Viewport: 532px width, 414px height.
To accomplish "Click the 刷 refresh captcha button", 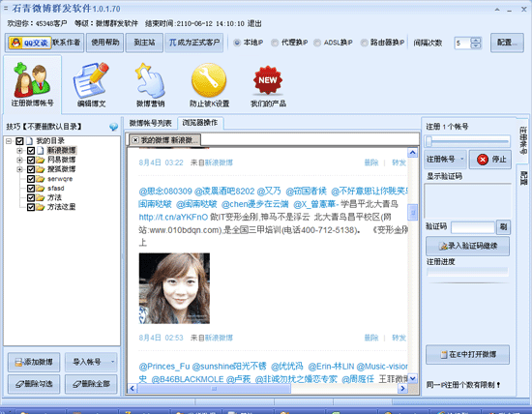I will pos(503,227).
